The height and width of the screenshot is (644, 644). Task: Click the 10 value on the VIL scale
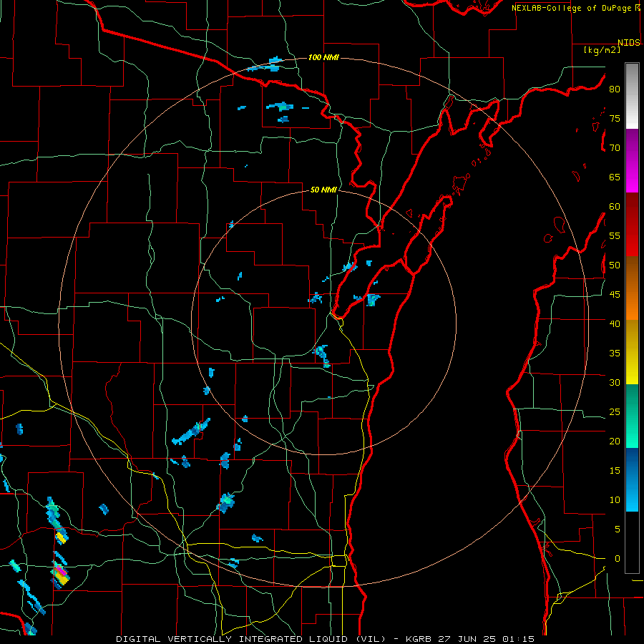(615, 500)
